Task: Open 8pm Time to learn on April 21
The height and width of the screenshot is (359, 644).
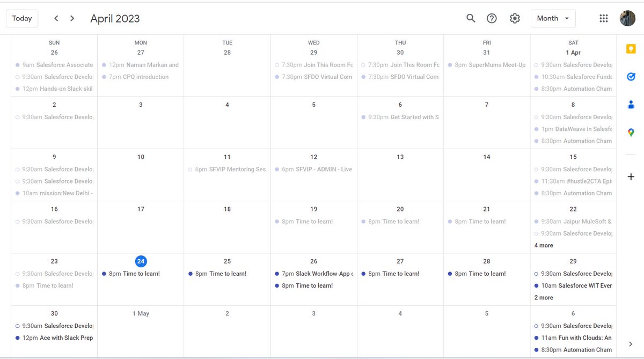Action: click(487, 221)
